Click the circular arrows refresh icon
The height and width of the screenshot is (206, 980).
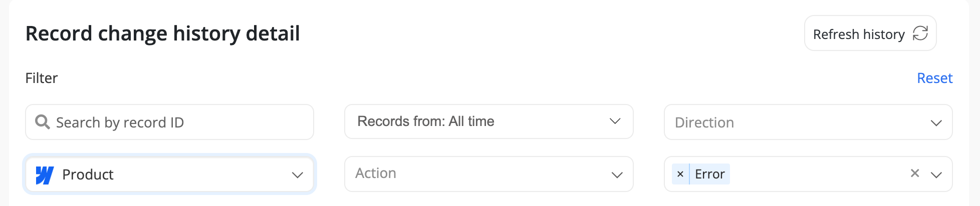pyautogui.click(x=920, y=33)
